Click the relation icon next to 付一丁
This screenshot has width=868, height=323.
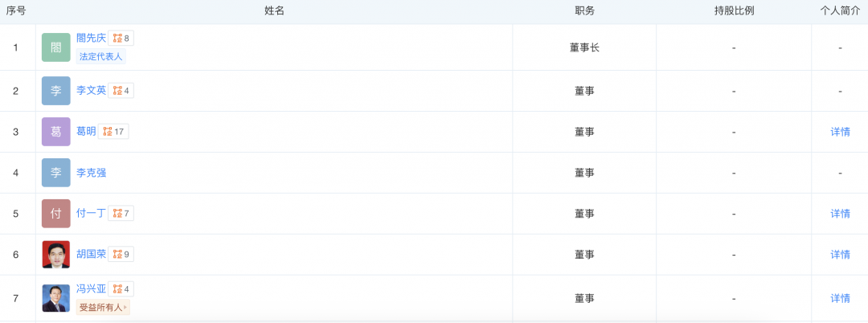[x=117, y=214]
